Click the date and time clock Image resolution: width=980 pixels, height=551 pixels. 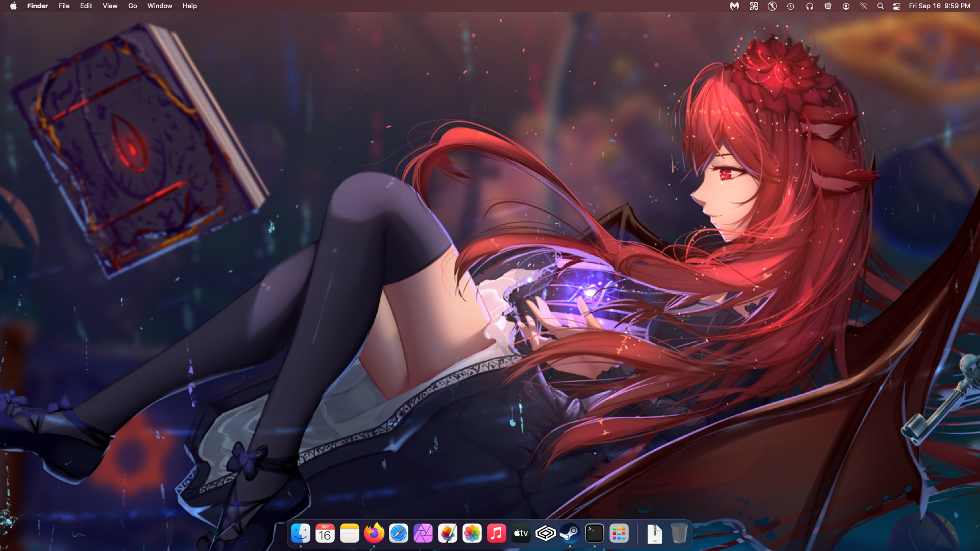click(x=939, y=6)
